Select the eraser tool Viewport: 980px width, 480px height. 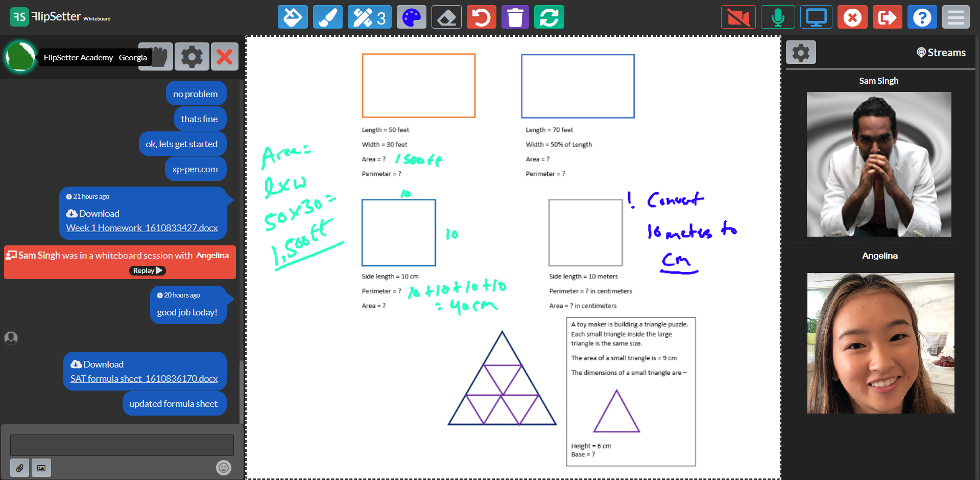click(x=446, y=17)
